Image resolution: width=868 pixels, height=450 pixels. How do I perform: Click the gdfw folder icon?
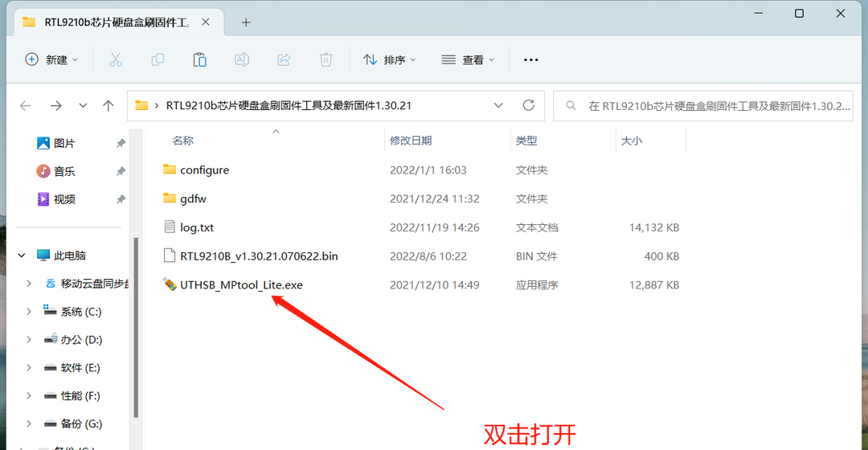pyautogui.click(x=170, y=198)
